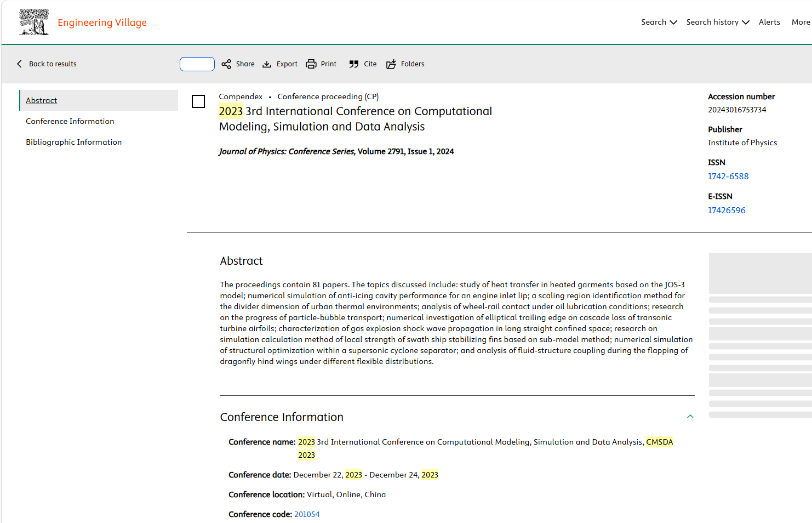Tick the record selection checkbox
The width and height of the screenshot is (812, 523).
point(198,101)
